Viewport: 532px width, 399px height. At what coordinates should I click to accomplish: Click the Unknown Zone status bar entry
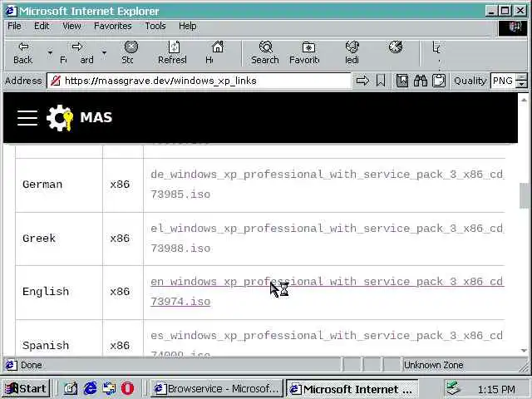[x=433, y=365]
